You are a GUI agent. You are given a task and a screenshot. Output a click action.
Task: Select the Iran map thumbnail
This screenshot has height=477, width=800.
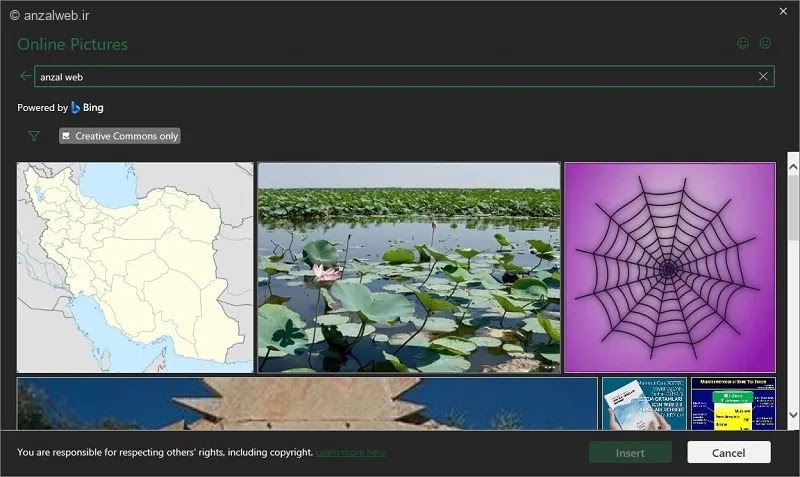tap(135, 267)
